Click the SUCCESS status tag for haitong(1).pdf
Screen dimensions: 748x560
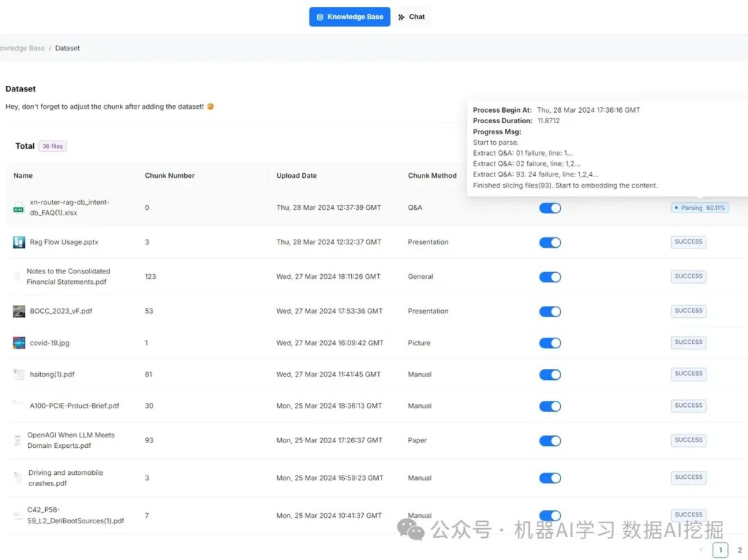coord(688,374)
